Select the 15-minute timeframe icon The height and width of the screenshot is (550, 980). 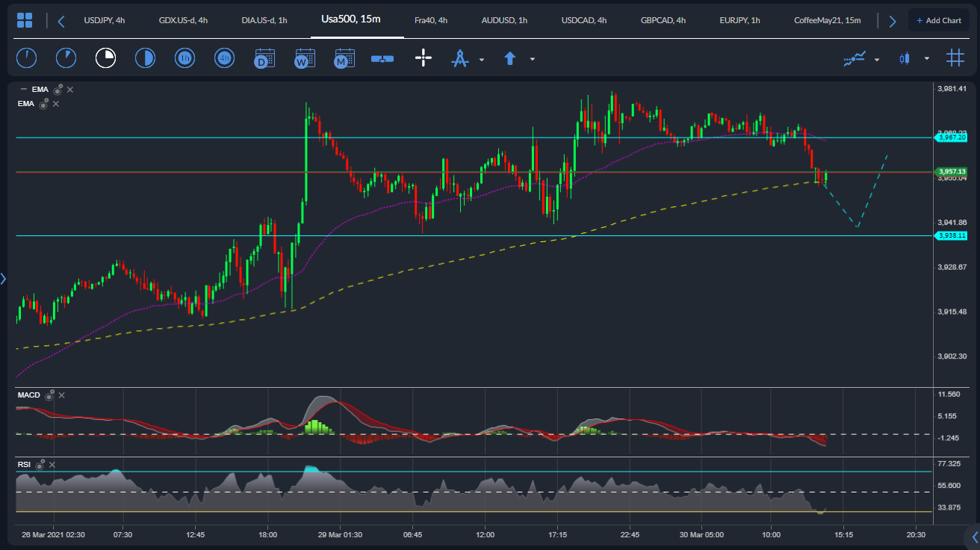105,58
